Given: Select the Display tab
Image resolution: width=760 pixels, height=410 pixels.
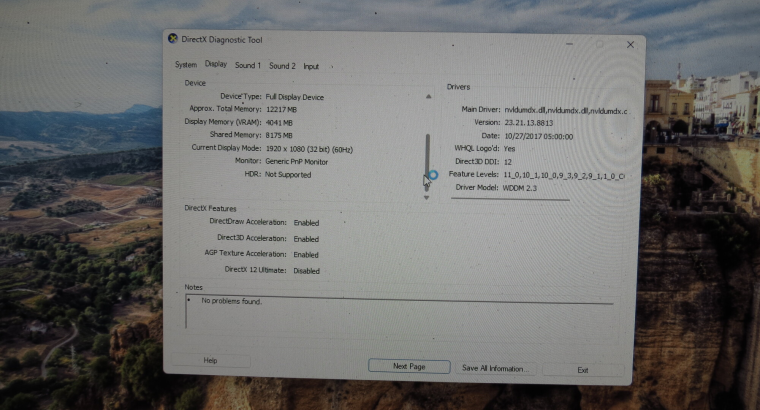Looking at the screenshot, I should point(216,64).
